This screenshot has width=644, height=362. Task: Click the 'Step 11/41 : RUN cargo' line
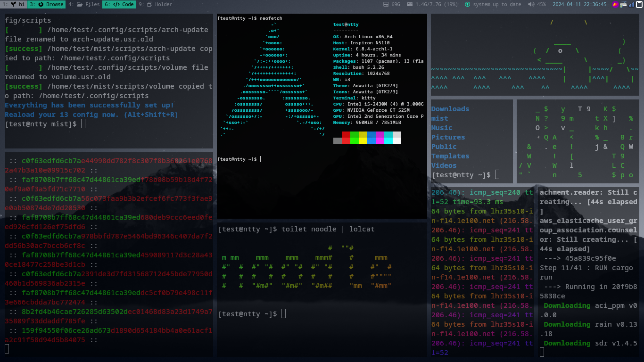point(586,268)
